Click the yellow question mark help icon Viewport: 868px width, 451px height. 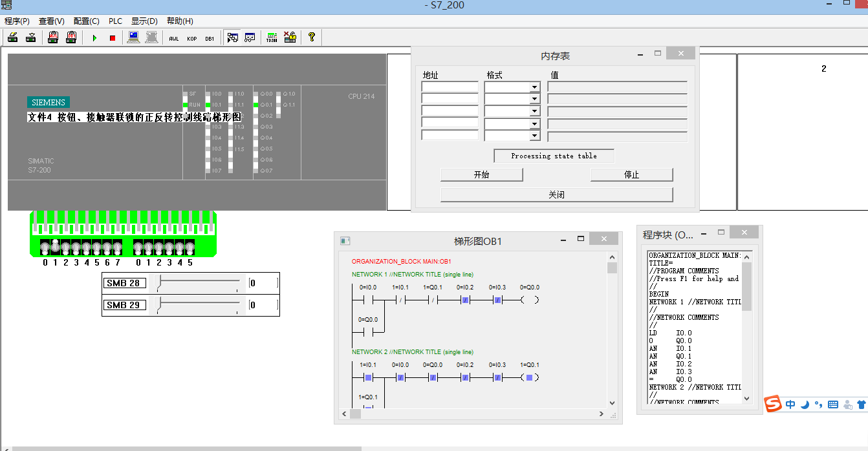click(x=312, y=37)
